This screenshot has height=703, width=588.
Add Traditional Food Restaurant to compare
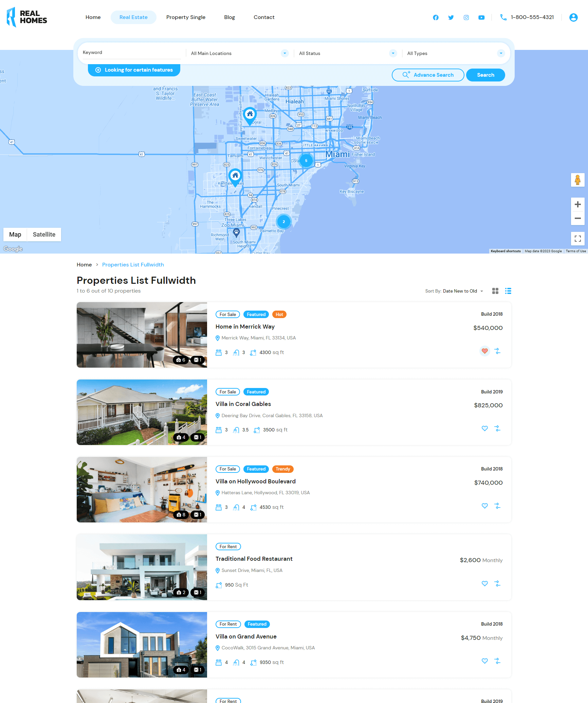click(498, 584)
